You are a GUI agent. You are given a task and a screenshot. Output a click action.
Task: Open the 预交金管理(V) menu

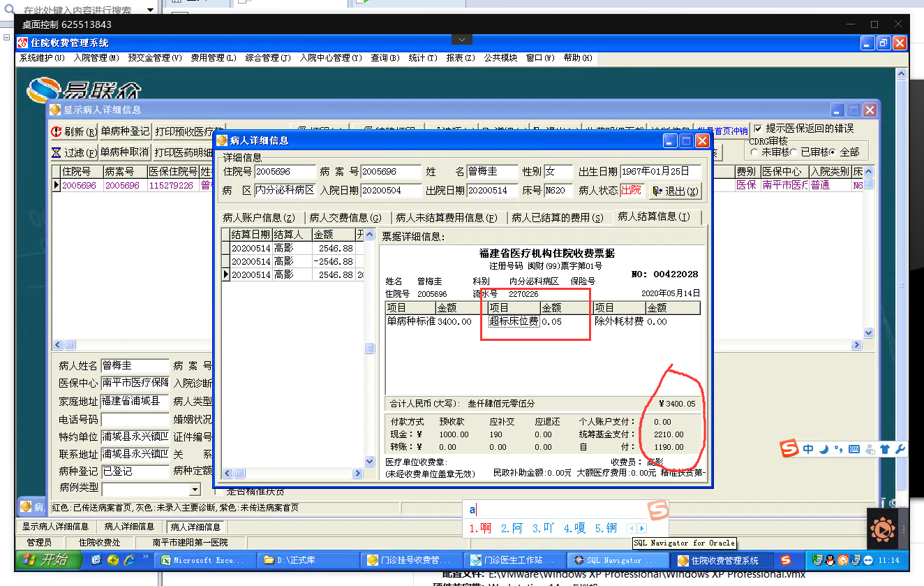point(155,58)
